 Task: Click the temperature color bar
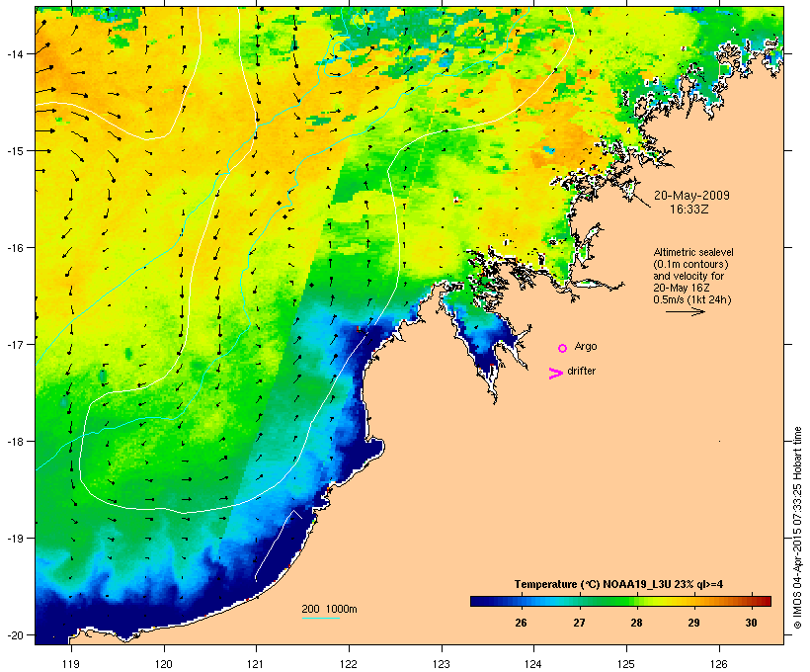620,601
